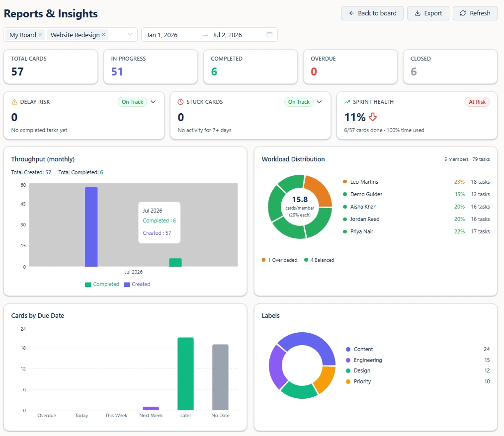Export the report
504x436 pixels.
(x=428, y=13)
